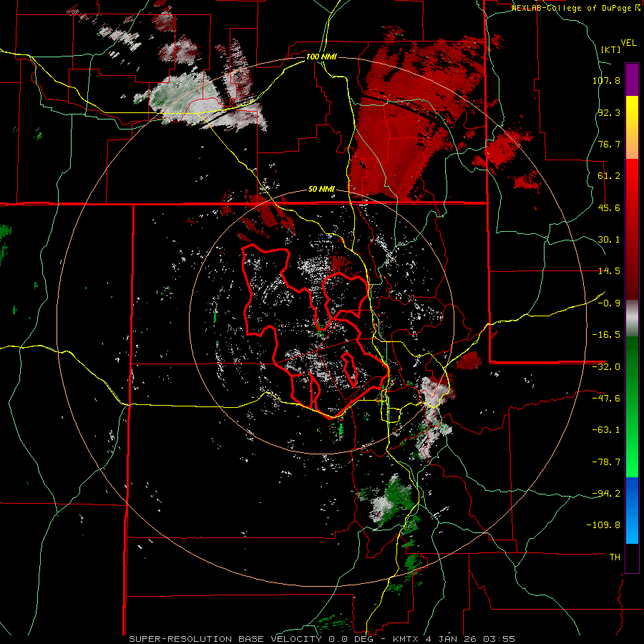The image size is (644, 644).
Task: Click the Super-Resolution Base Velocity caption text
Action: tap(321, 639)
